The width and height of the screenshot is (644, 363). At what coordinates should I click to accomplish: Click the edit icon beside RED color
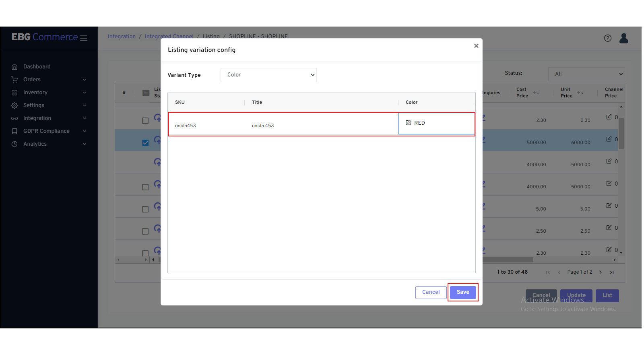pos(409,123)
